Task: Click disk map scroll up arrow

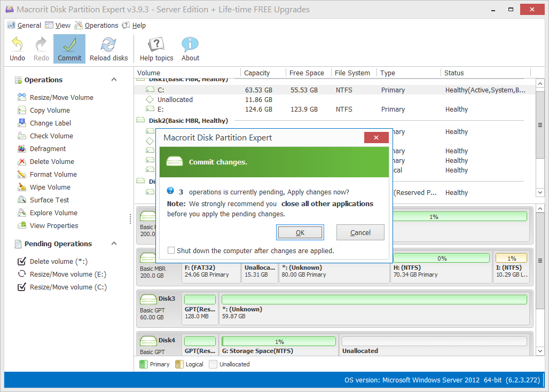Action: 540,209
